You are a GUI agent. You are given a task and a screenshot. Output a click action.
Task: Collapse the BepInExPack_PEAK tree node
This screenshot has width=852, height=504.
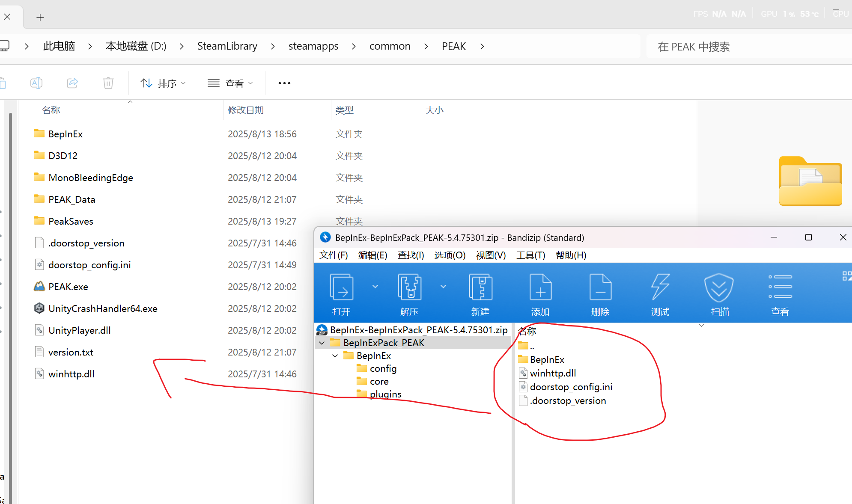point(322,343)
